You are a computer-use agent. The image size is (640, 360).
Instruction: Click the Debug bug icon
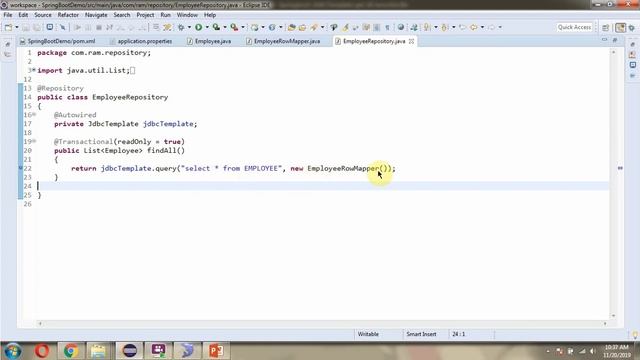tap(181, 27)
